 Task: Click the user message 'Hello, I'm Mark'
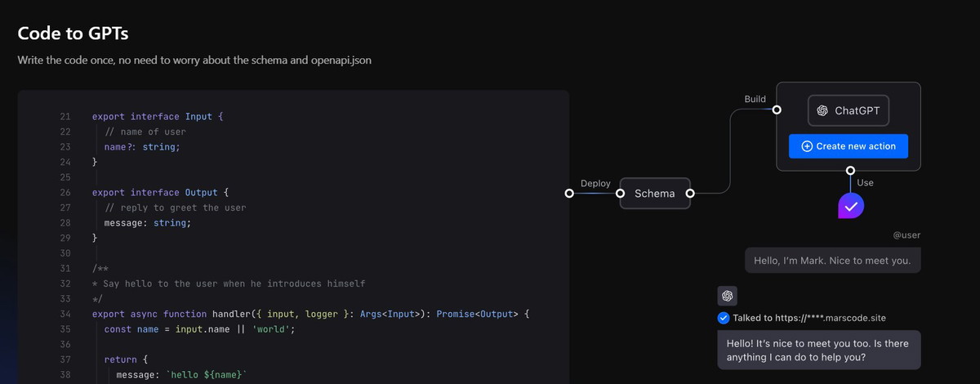click(833, 261)
